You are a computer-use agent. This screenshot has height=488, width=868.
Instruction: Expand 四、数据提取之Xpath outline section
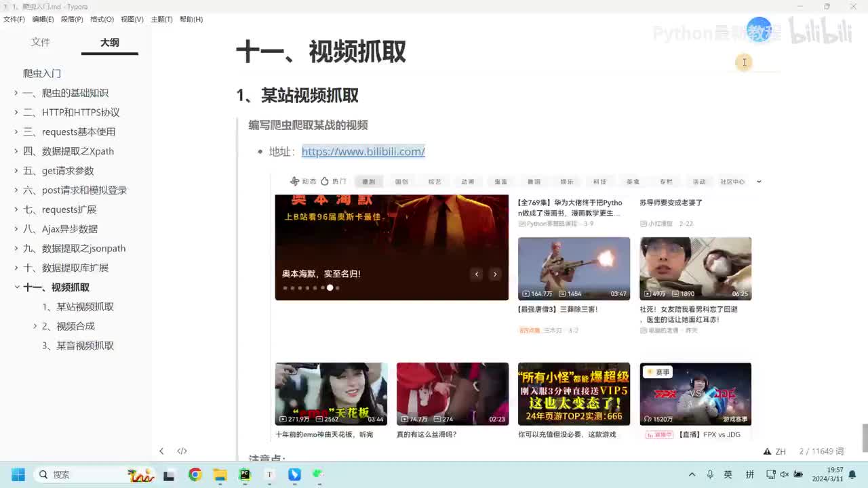(16, 151)
